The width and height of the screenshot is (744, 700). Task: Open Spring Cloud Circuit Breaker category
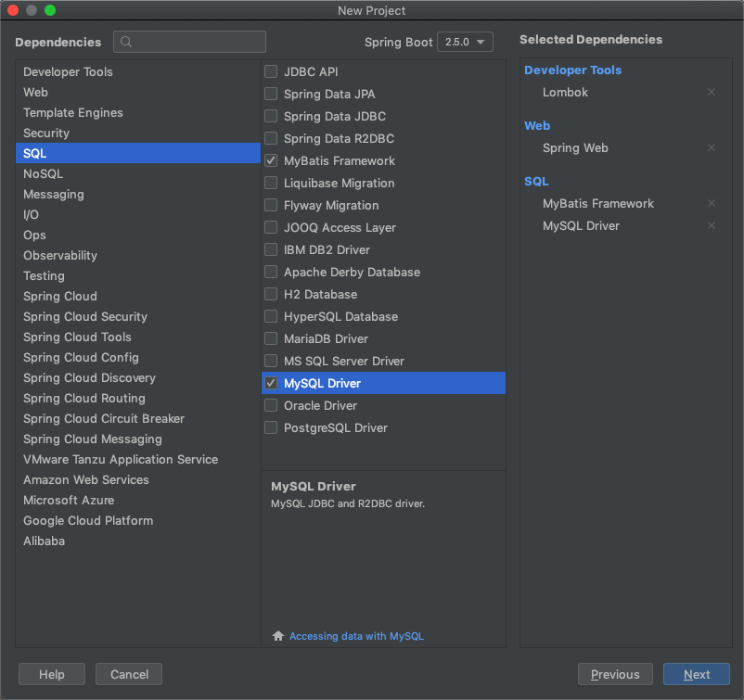coord(138,418)
